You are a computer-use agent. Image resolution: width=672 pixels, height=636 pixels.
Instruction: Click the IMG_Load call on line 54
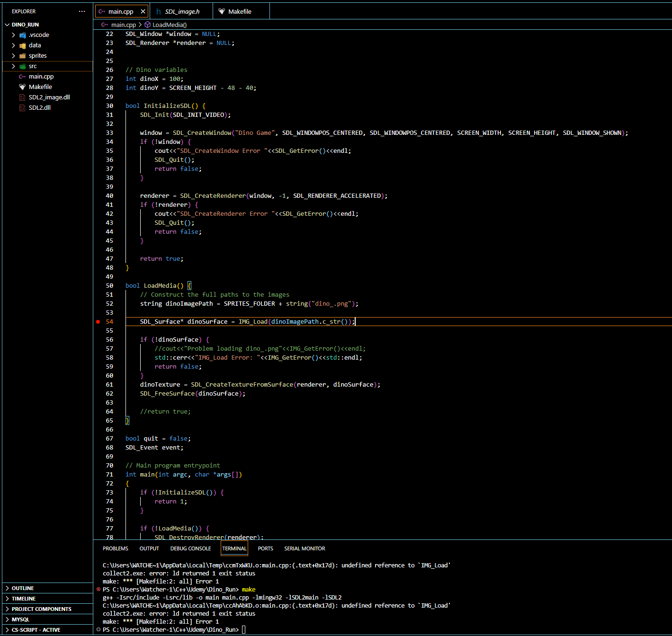(x=253, y=322)
